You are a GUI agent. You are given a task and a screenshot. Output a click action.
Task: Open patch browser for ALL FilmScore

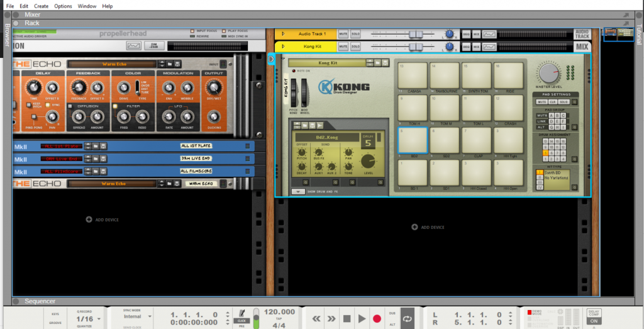96,171
